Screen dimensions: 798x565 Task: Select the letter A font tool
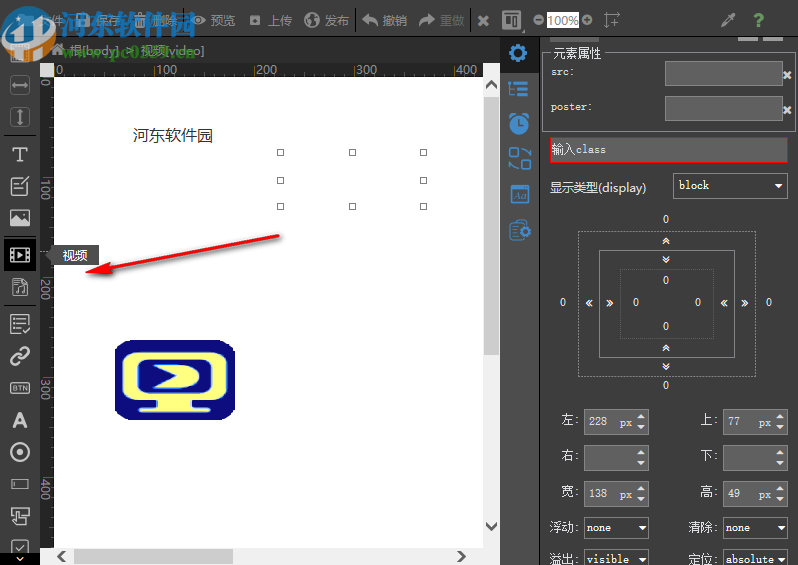pos(20,420)
